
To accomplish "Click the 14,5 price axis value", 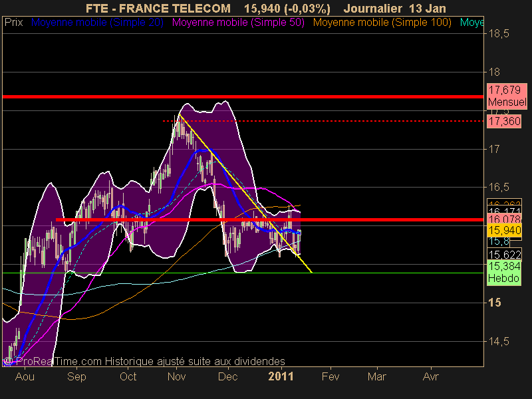I will [x=499, y=341].
